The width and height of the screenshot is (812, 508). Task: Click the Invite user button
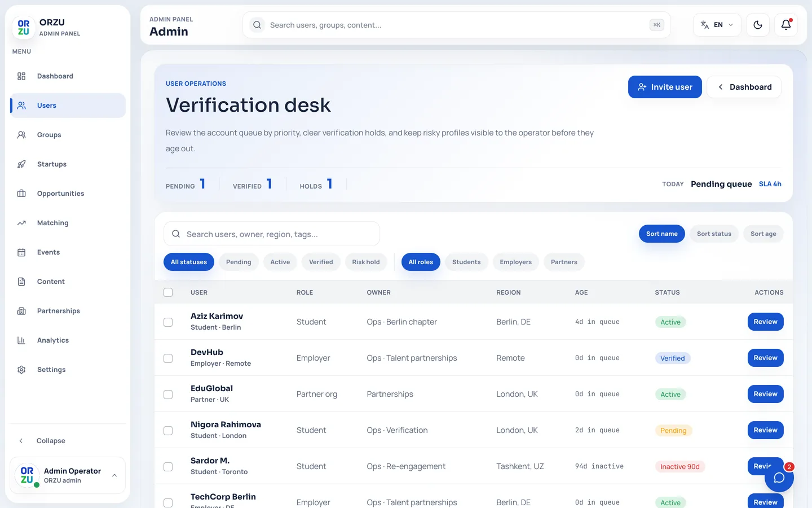coord(665,87)
